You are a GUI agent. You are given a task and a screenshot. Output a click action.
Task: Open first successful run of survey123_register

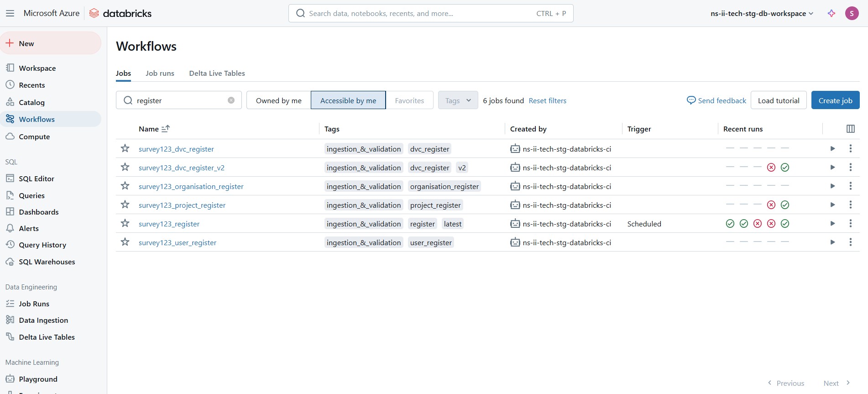[730, 224]
